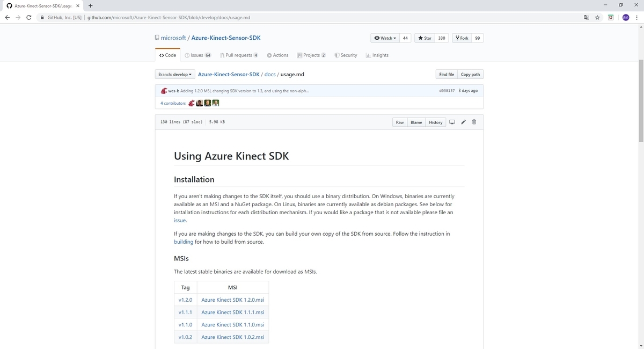Click the address bar URL field
Viewport: 644px width, 349px height.
(x=322, y=17)
